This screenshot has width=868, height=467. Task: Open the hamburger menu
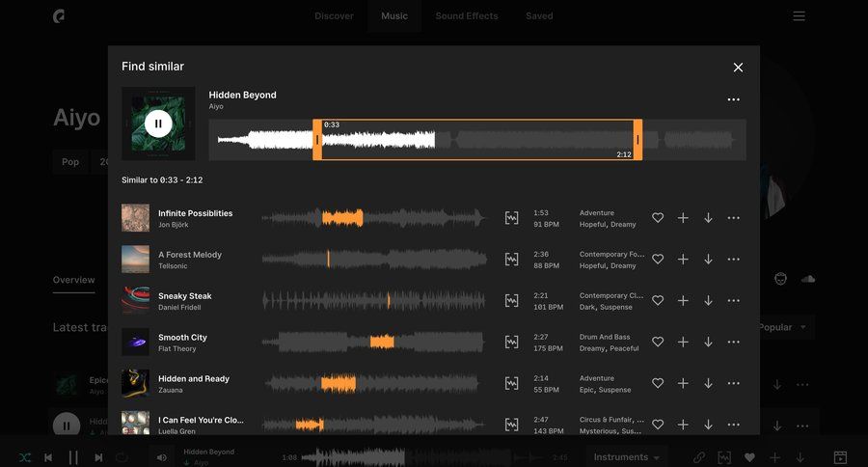click(799, 16)
